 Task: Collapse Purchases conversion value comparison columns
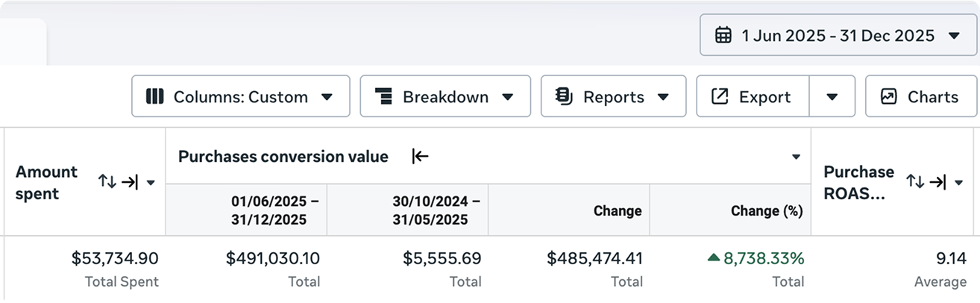(x=421, y=157)
